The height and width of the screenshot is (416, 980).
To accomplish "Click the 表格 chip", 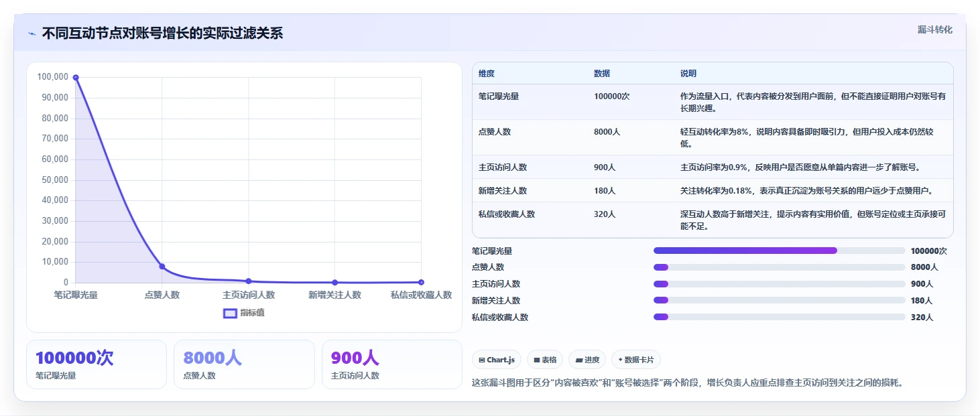I will coord(545,360).
